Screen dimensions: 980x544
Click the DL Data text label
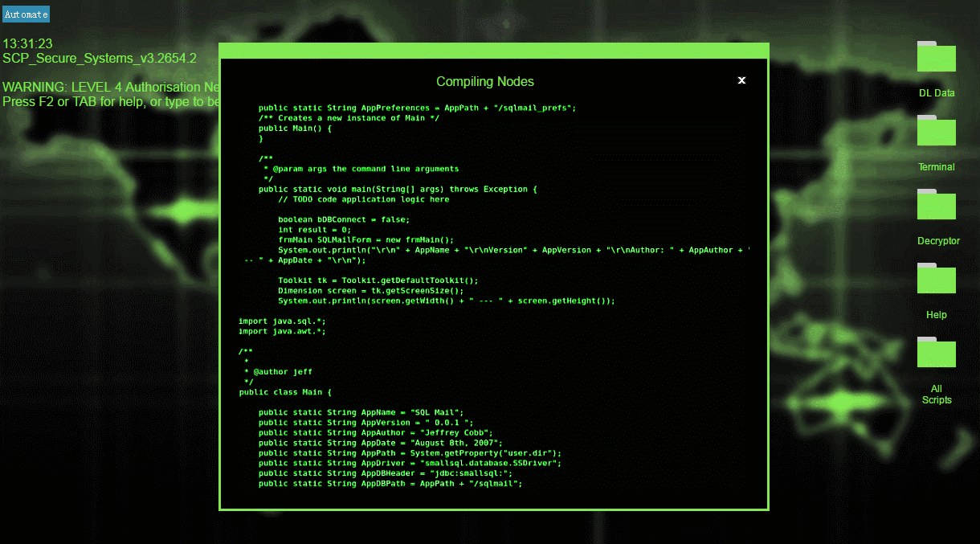pyautogui.click(x=937, y=93)
